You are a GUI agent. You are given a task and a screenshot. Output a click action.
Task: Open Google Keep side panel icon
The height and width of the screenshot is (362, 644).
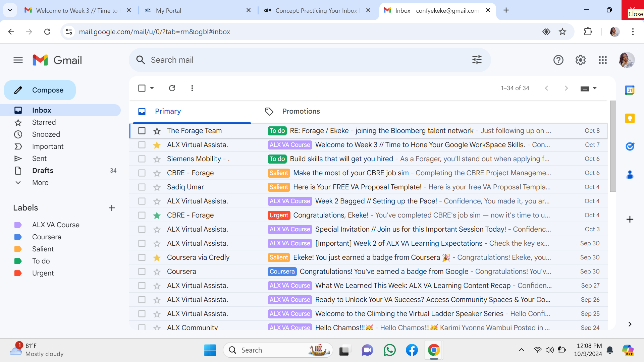(x=630, y=118)
